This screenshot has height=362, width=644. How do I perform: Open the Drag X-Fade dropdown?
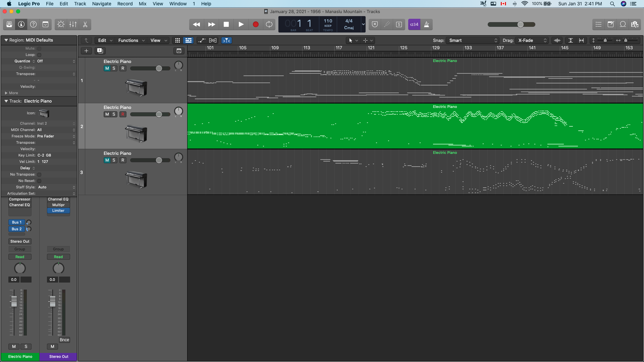pos(532,41)
